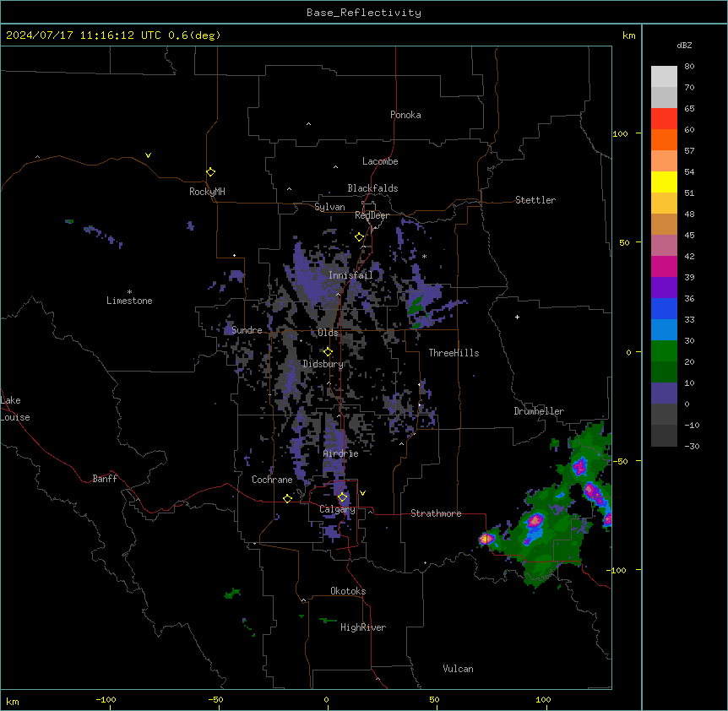The width and height of the screenshot is (728, 711).
Task: Select the red swatch in dBZ legend
Action: (664, 118)
